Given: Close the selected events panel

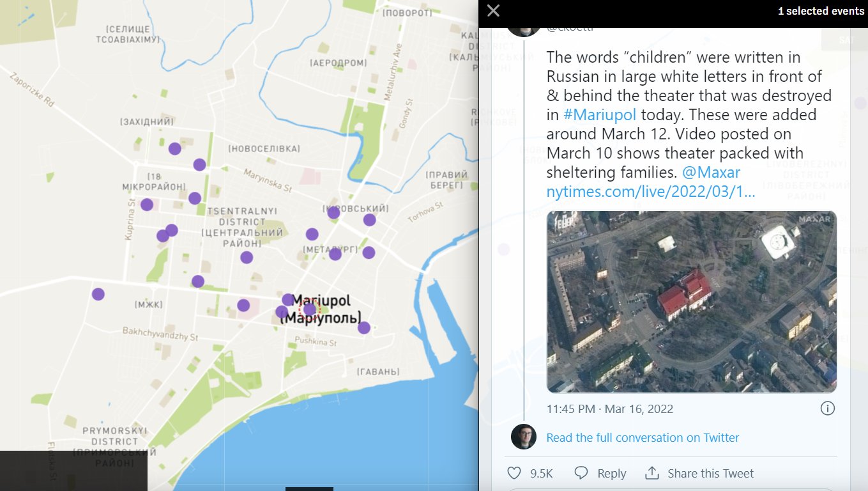Looking at the screenshot, I should (493, 11).
